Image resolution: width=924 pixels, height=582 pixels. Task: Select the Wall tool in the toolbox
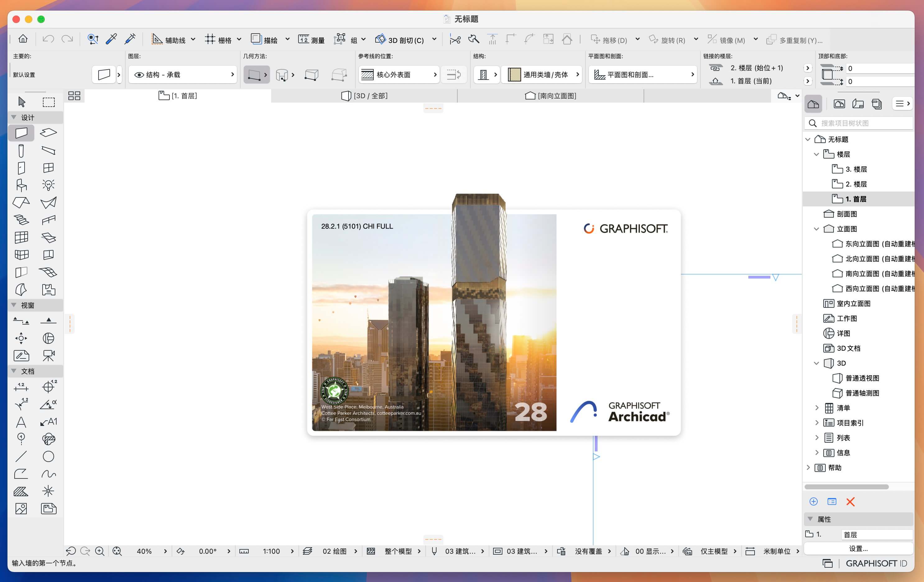click(x=21, y=133)
